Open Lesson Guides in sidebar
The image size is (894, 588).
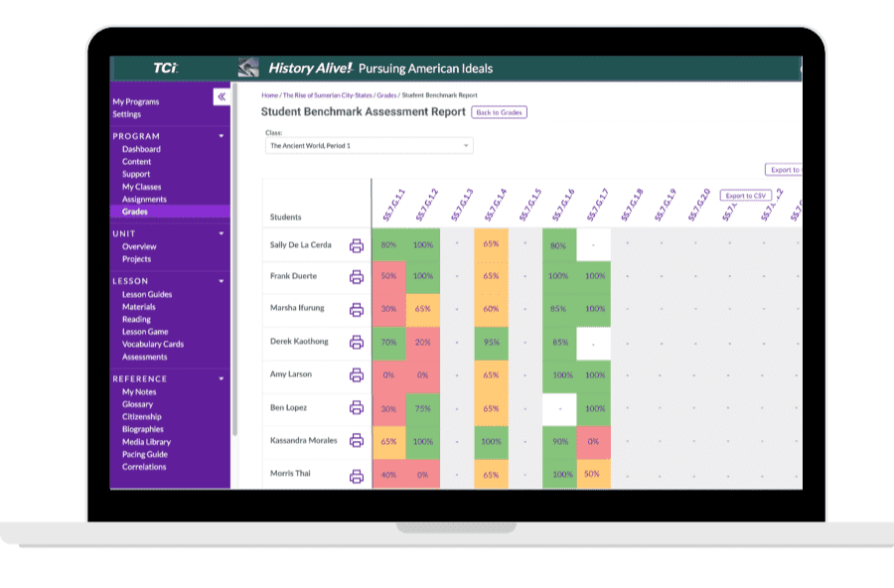[147, 294]
